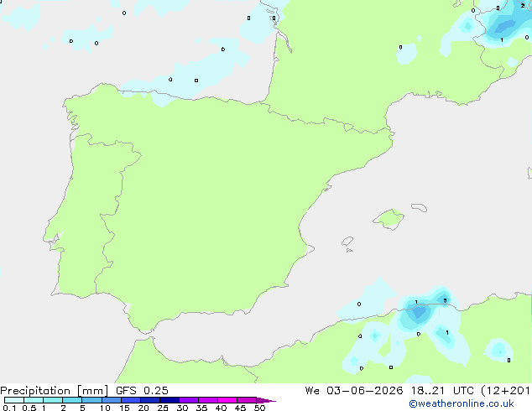Click the '0.1' legend scale value
This screenshot has width=532, height=411.
[x=9, y=408]
